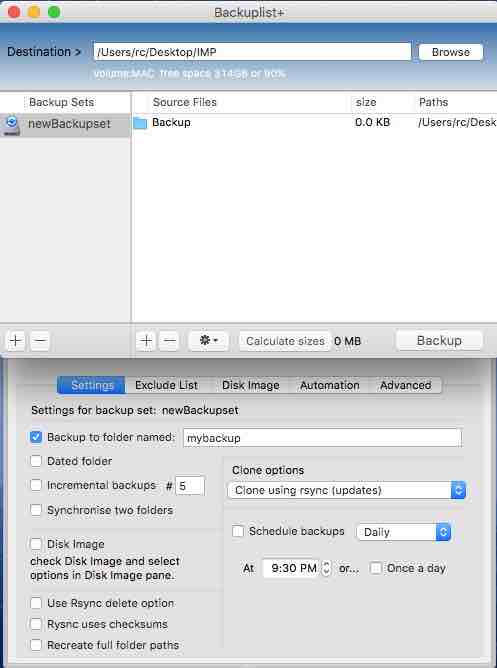Click the 0 MB total size label
This screenshot has width=497, height=668.
(347, 341)
